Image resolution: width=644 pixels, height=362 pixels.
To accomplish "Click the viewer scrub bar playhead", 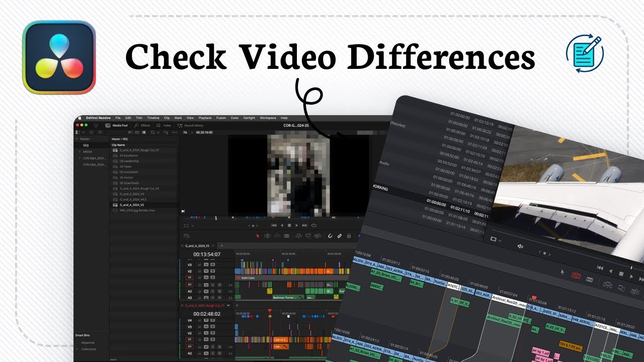I will 216,218.
